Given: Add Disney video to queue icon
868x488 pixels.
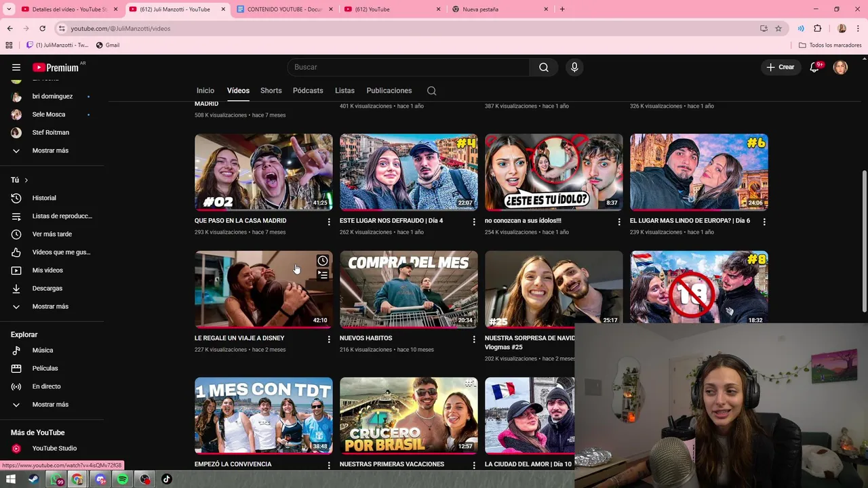Looking at the screenshot, I should tap(323, 275).
